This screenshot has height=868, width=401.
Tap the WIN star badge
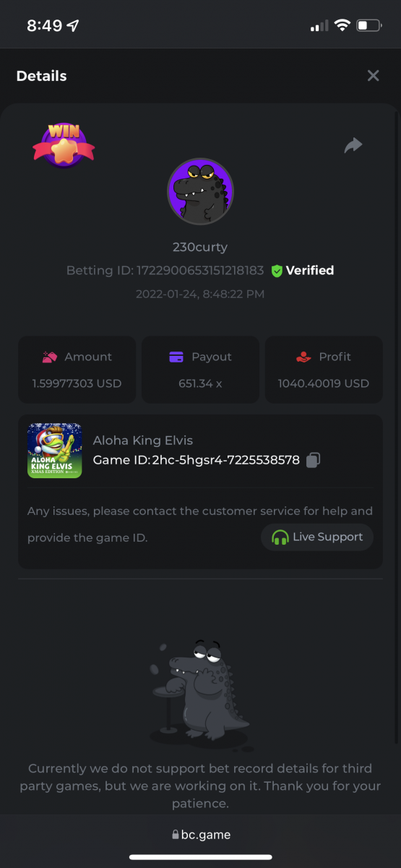[x=64, y=145]
